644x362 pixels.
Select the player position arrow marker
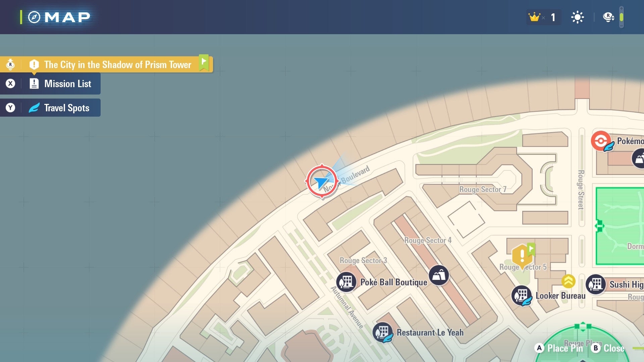321,181
